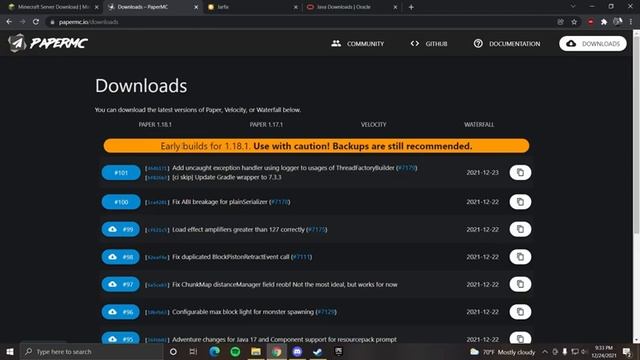This screenshot has width=640, height=360.
Task: Open the red extension icon in toolbar
Action: [x=590, y=22]
